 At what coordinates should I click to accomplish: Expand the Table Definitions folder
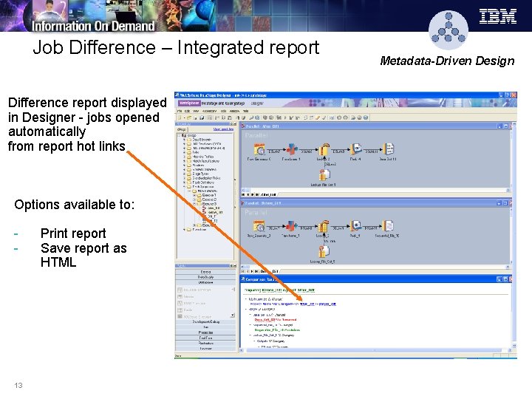click(x=184, y=183)
